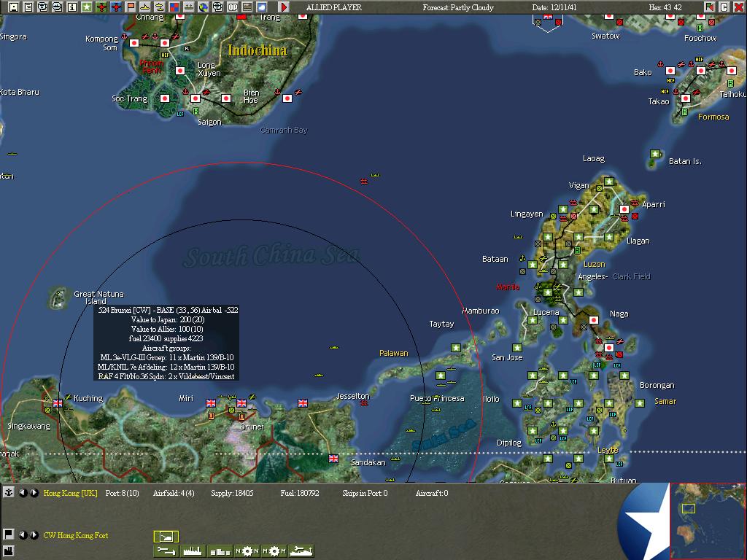Click the Taytay green star base marker
The image size is (747, 560).
pos(456,348)
